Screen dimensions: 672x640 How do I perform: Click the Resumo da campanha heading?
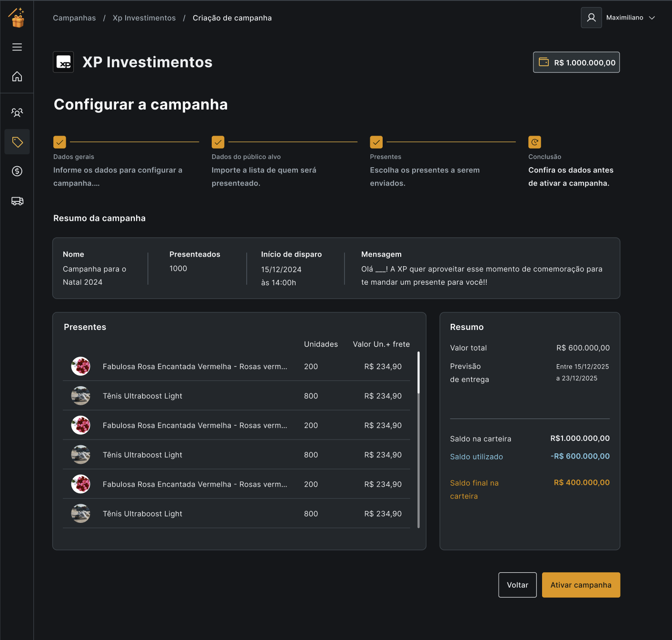tap(99, 218)
